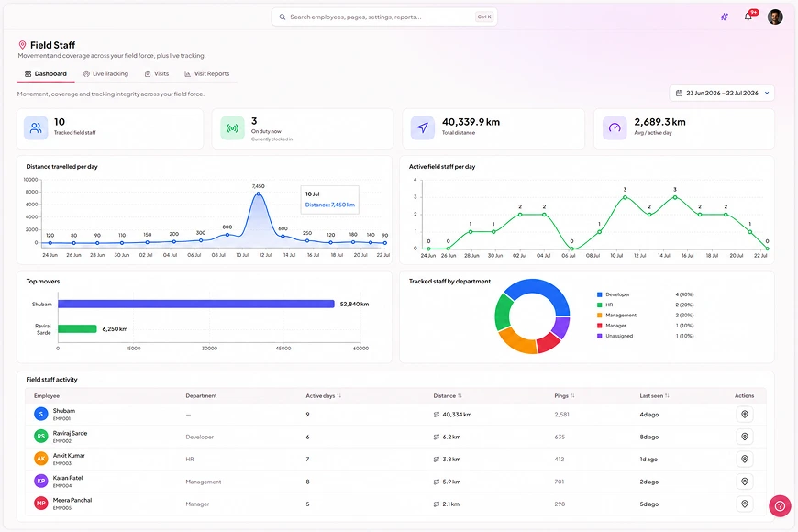Click the Shubam avatar in activity table
798x532 pixels.
tap(41, 414)
